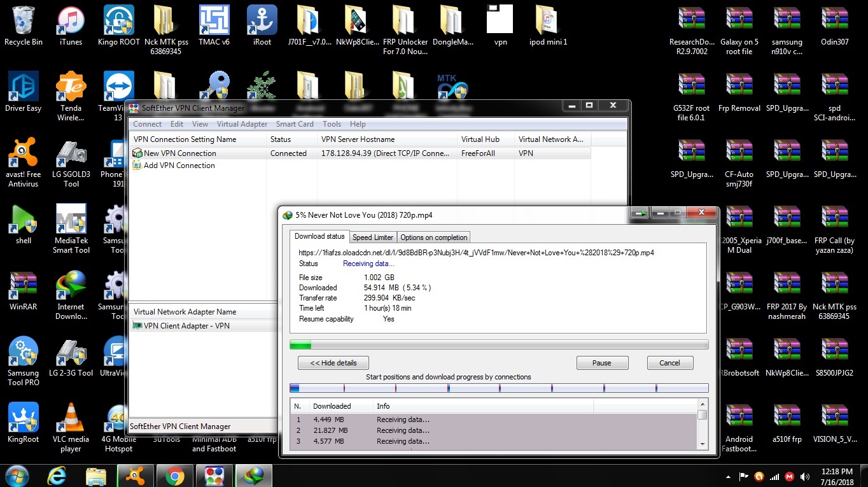
Task: Open the shell desktop shortcut
Action: (24, 224)
